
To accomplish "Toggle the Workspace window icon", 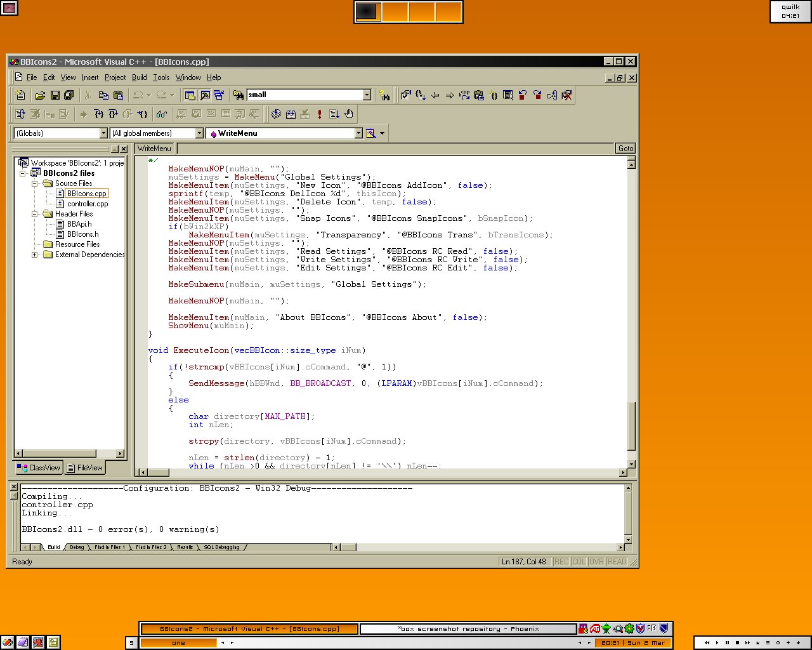I will (190, 95).
